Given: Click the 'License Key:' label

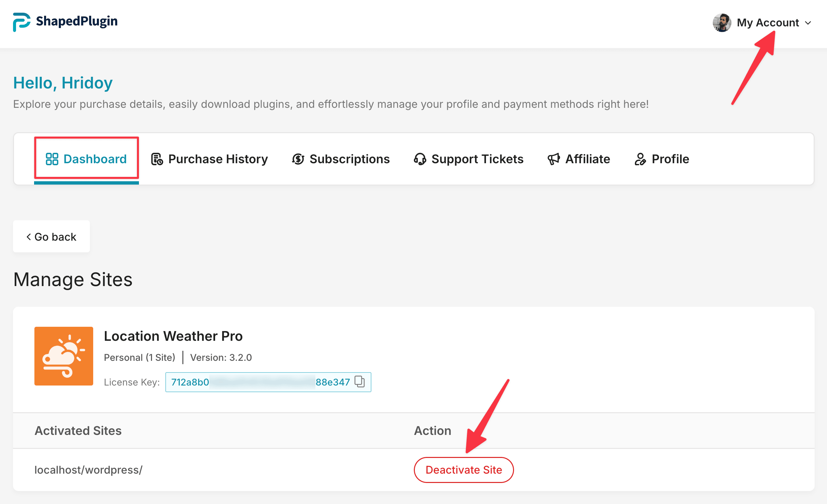Looking at the screenshot, I should 132,382.
